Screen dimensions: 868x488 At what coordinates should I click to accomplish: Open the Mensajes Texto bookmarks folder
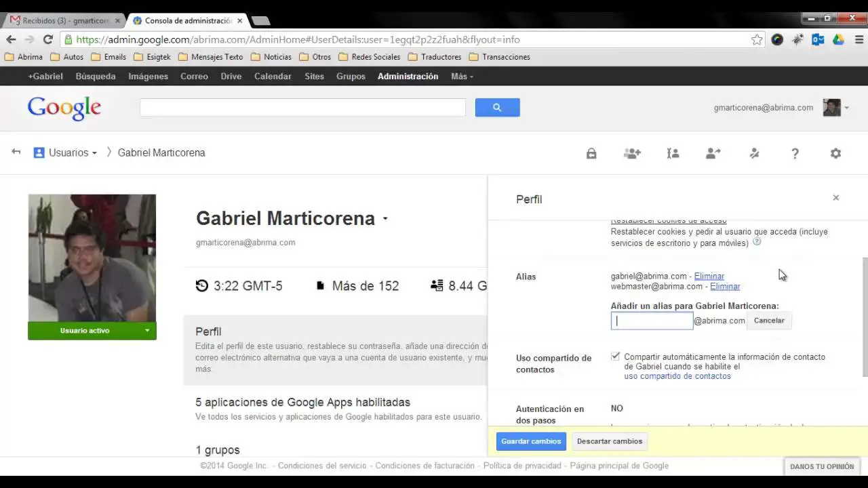210,57
